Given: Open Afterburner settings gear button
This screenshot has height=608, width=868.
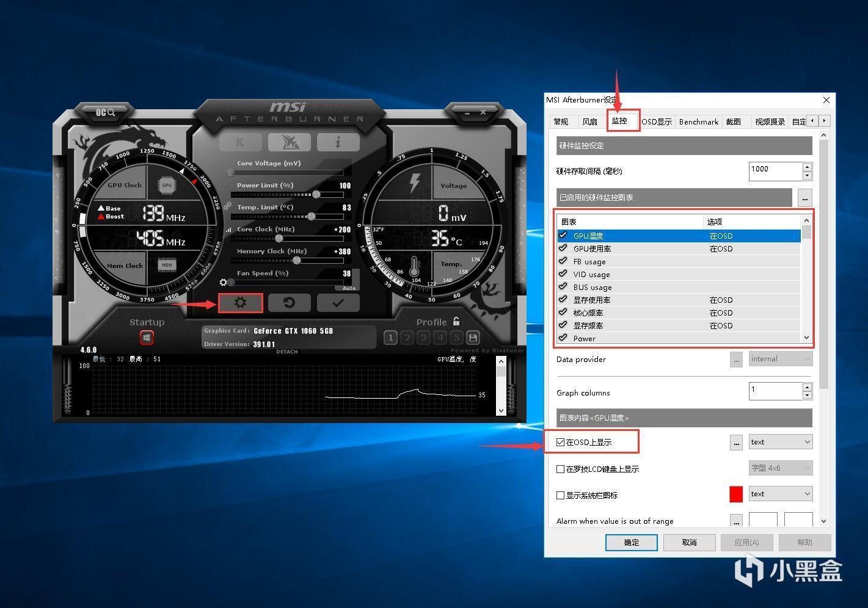Looking at the screenshot, I should (x=240, y=303).
